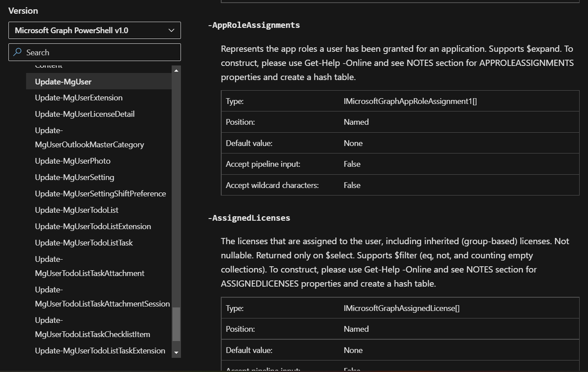
Task: Click the 'None' value in AssignedLicenses table
Action: pos(353,350)
